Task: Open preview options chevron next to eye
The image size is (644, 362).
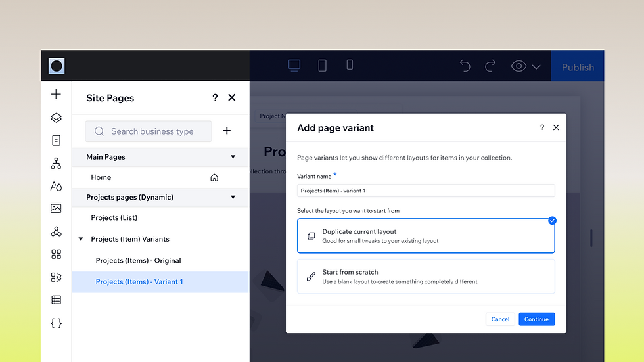Action: click(x=536, y=67)
